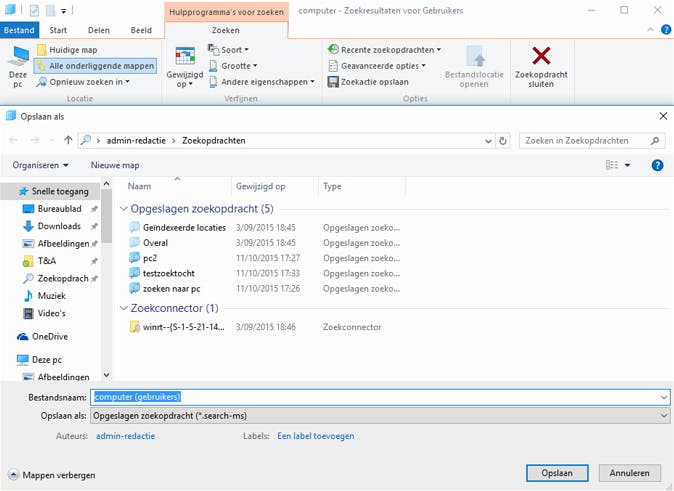Click navigation pane scrollbar down arrow
The height and width of the screenshot is (491, 674).
tap(107, 375)
